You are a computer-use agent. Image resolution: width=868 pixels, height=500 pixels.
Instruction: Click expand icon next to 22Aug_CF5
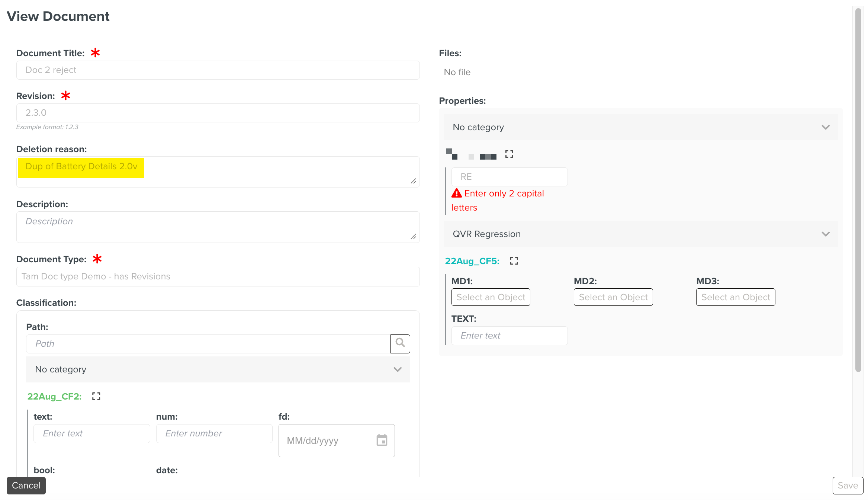[x=514, y=261]
